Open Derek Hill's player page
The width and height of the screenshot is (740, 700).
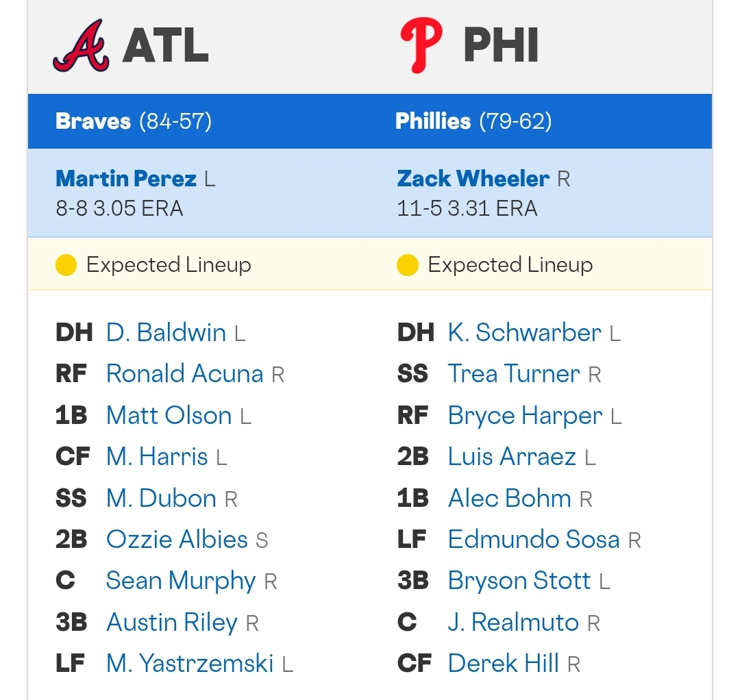(504, 663)
